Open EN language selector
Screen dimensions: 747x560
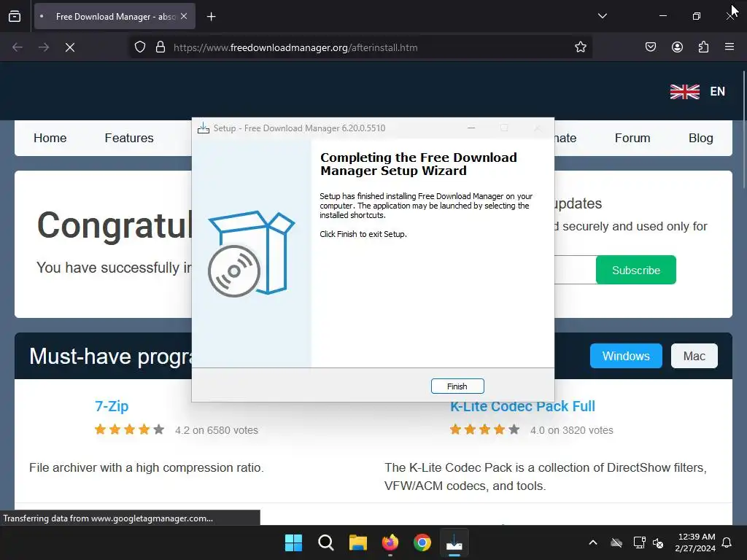coord(718,91)
